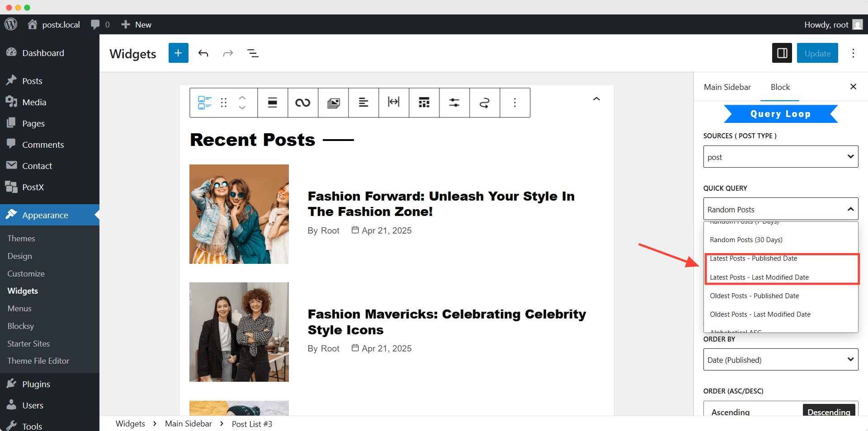This screenshot has width=868, height=431.
Task: Open Theme File Editor
Action: pyautogui.click(x=38, y=361)
